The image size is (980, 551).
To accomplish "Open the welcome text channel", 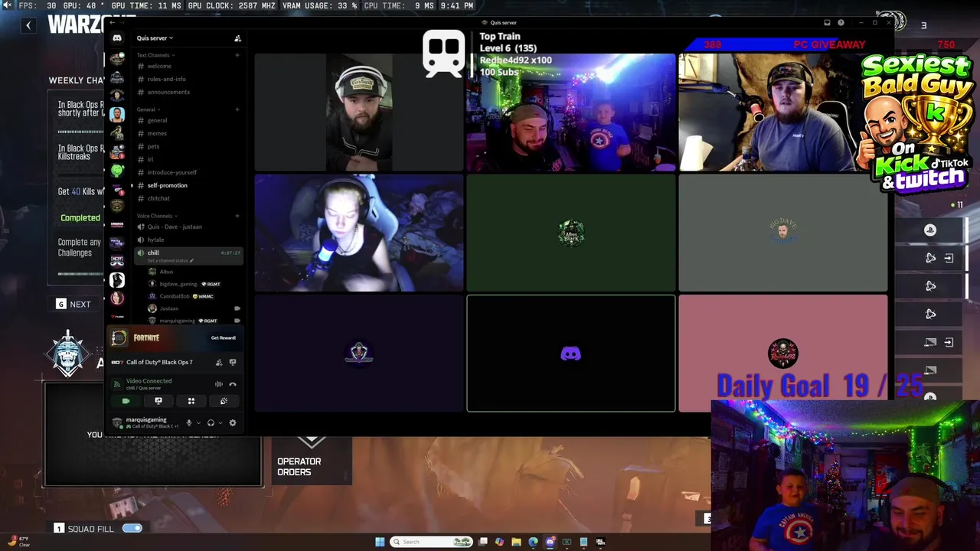I will pyautogui.click(x=188, y=66).
